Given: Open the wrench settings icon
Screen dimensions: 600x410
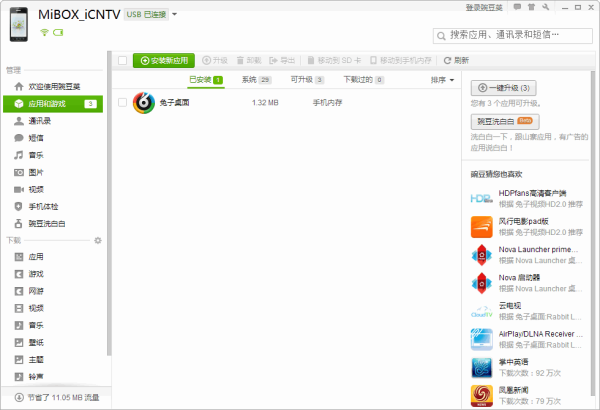Looking at the screenshot, I should pos(546,7).
